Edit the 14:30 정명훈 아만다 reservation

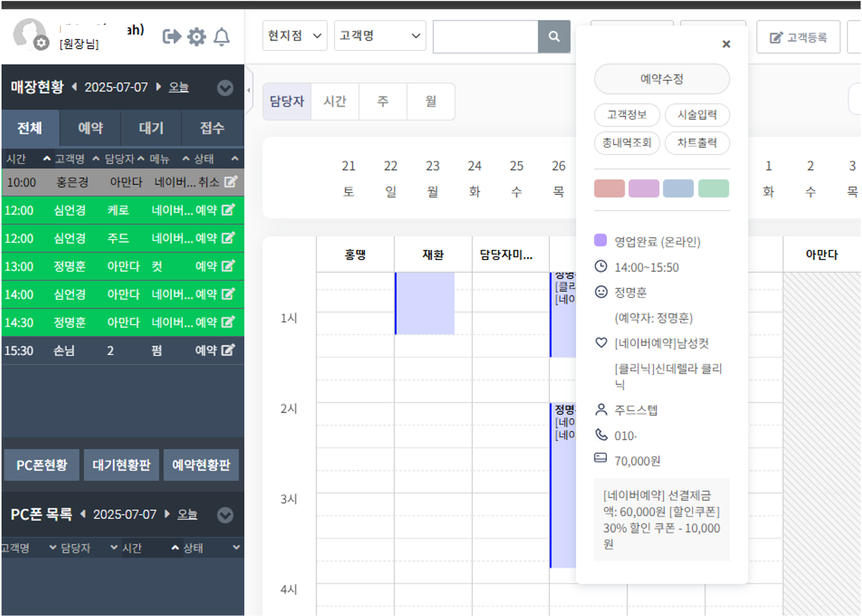pyautogui.click(x=228, y=322)
